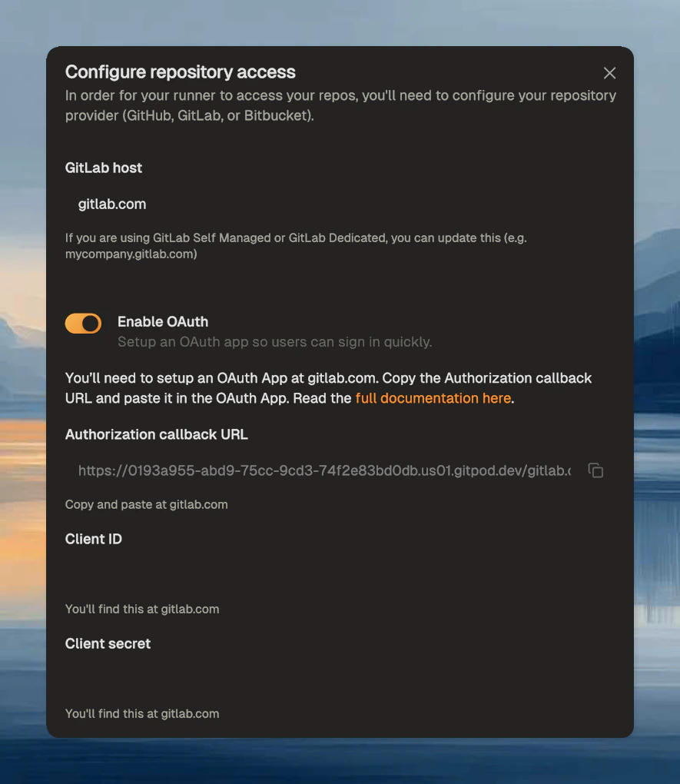Open the full documentation here link
Viewport: 680px width, 784px height.
[433, 398]
